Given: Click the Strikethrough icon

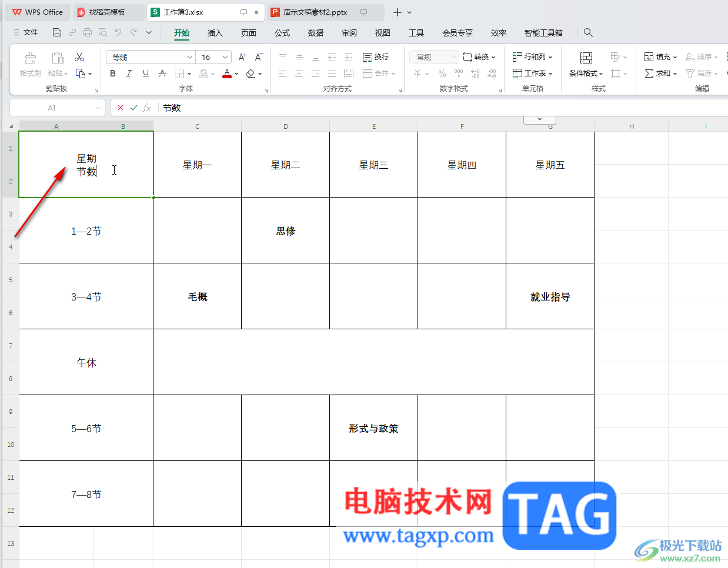Looking at the screenshot, I should click(x=162, y=73).
